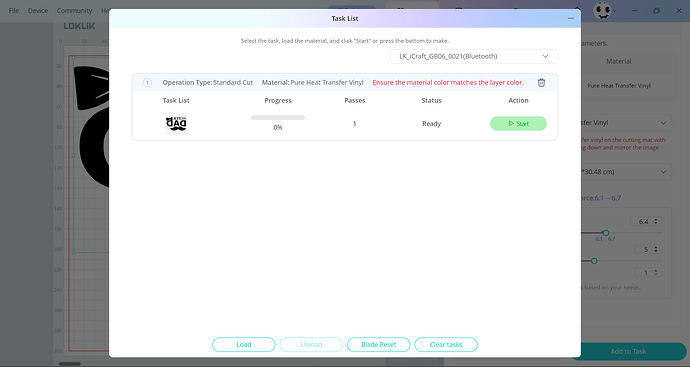Click the Material tab label in right panel

[x=619, y=61]
